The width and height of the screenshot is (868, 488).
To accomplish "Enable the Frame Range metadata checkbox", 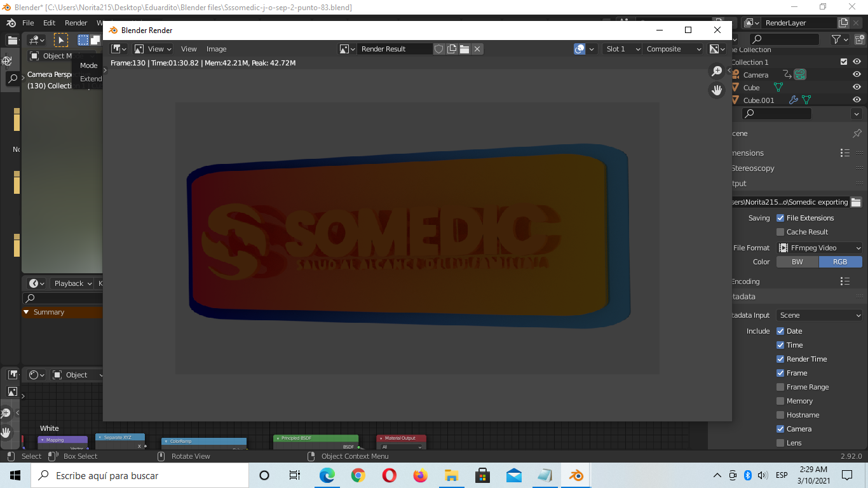I will pyautogui.click(x=780, y=387).
